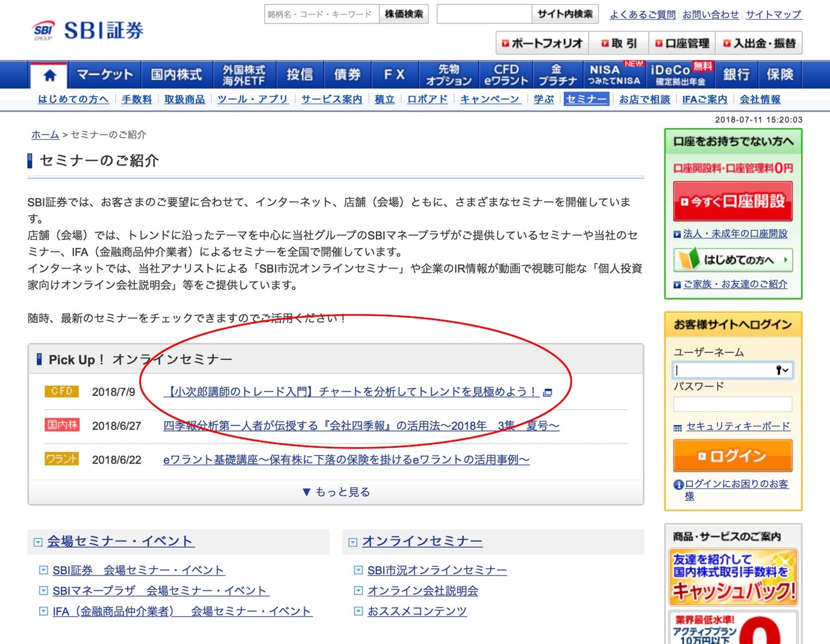Open the 法人・未成年の口座開設 link

point(735,234)
